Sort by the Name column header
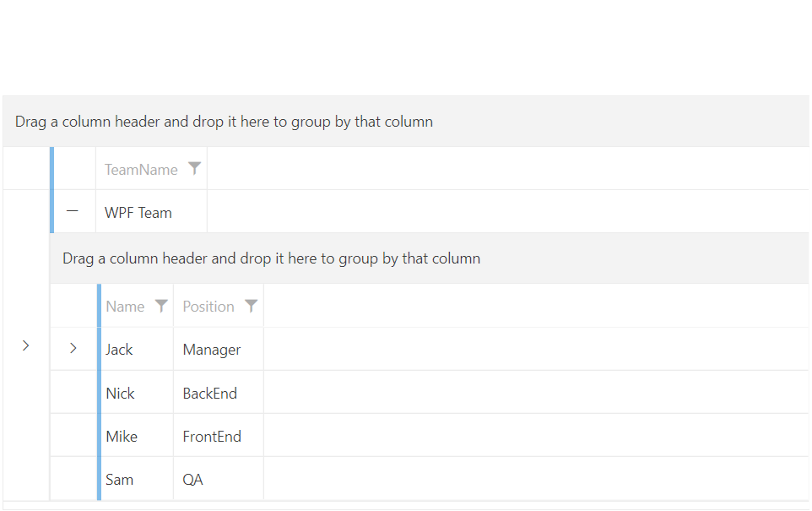The width and height of the screenshot is (812, 511). (125, 307)
